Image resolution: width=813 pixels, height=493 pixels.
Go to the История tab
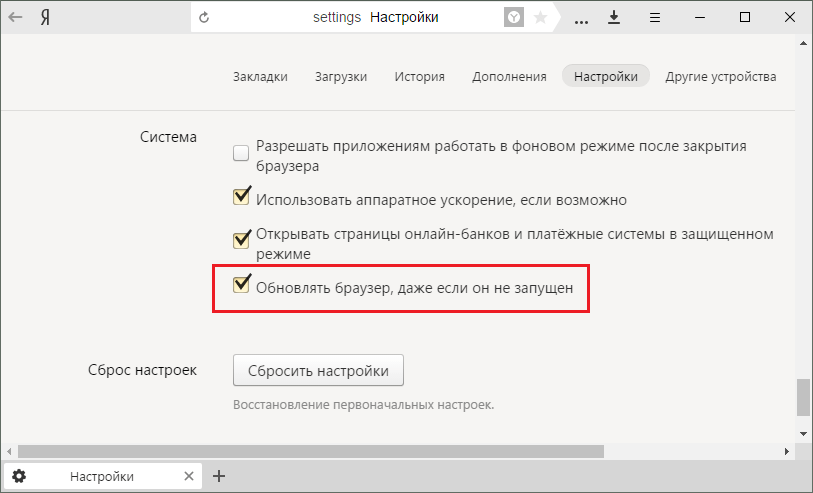pyautogui.click(x=419, y=77)
